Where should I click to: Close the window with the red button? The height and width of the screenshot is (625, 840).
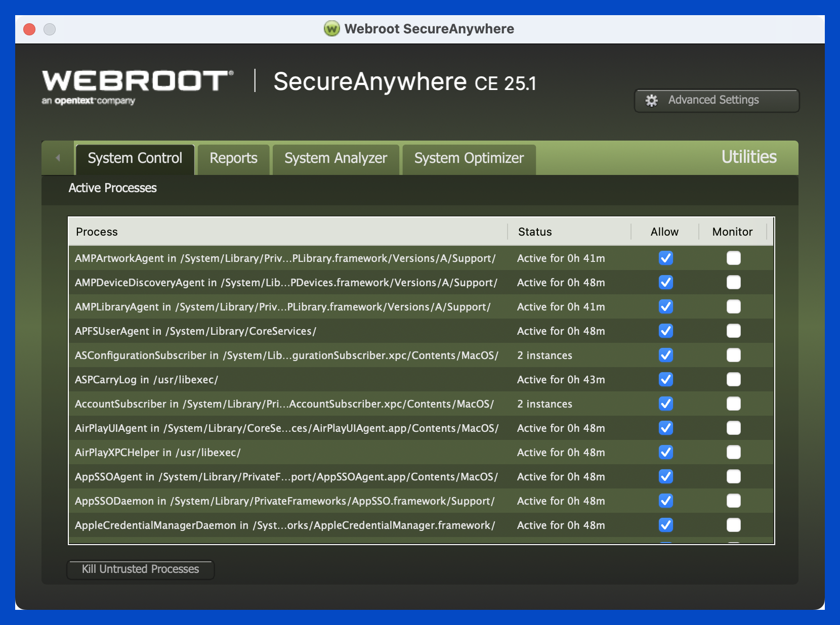pyautogui.click(x=29, y=29)
